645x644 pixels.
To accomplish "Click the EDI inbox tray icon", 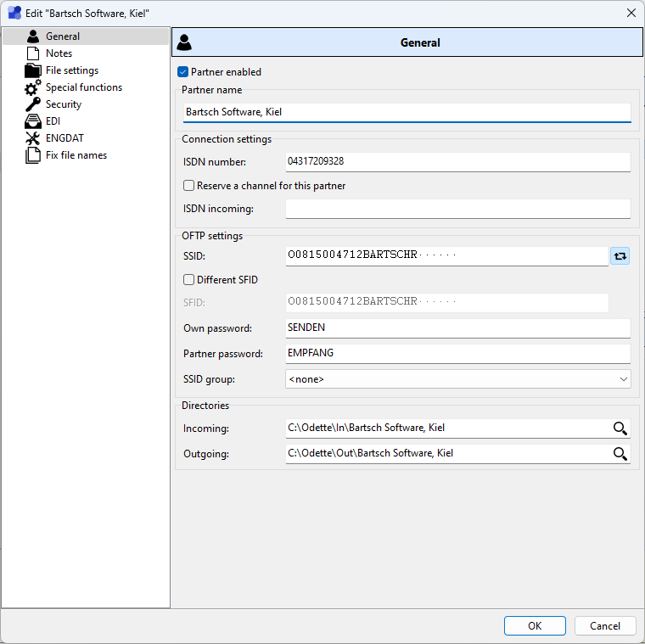I will click(x=33, y=121).
